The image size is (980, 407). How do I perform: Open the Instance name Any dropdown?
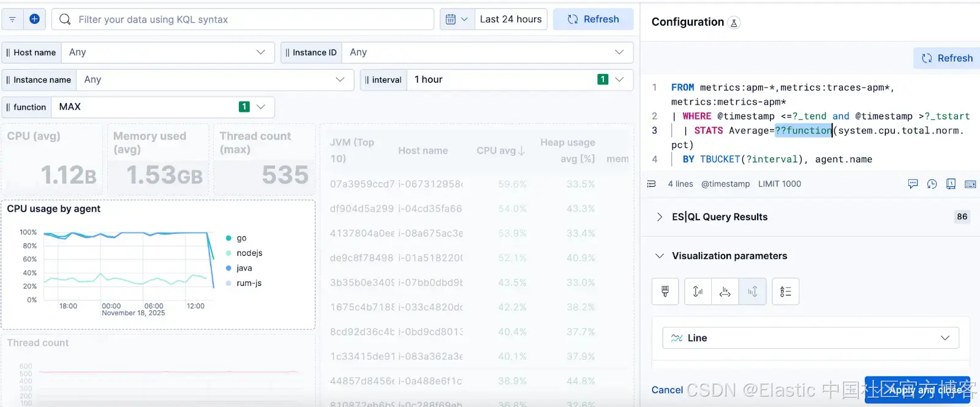click(215, 80)
